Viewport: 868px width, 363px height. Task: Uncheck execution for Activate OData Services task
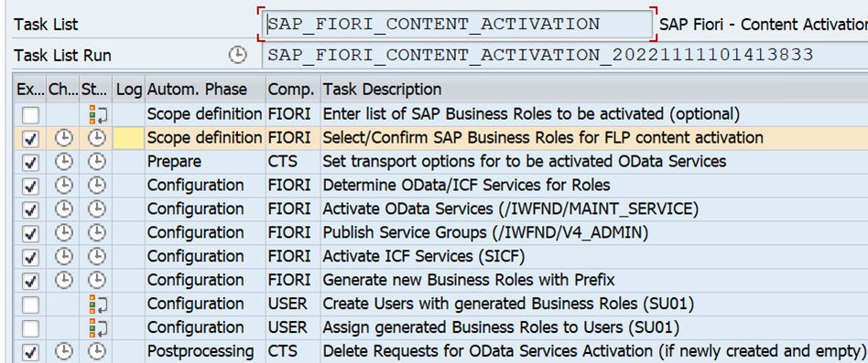click(x=30, y=210)
